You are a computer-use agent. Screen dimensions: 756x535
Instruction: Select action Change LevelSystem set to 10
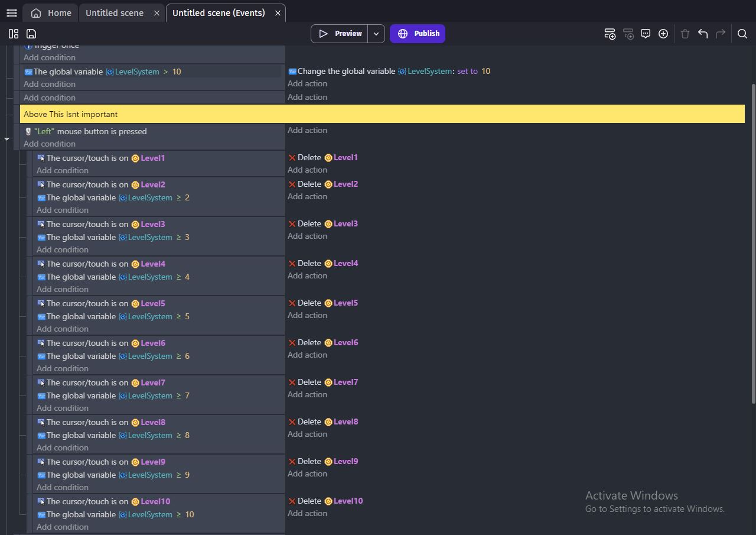point(389,71)
